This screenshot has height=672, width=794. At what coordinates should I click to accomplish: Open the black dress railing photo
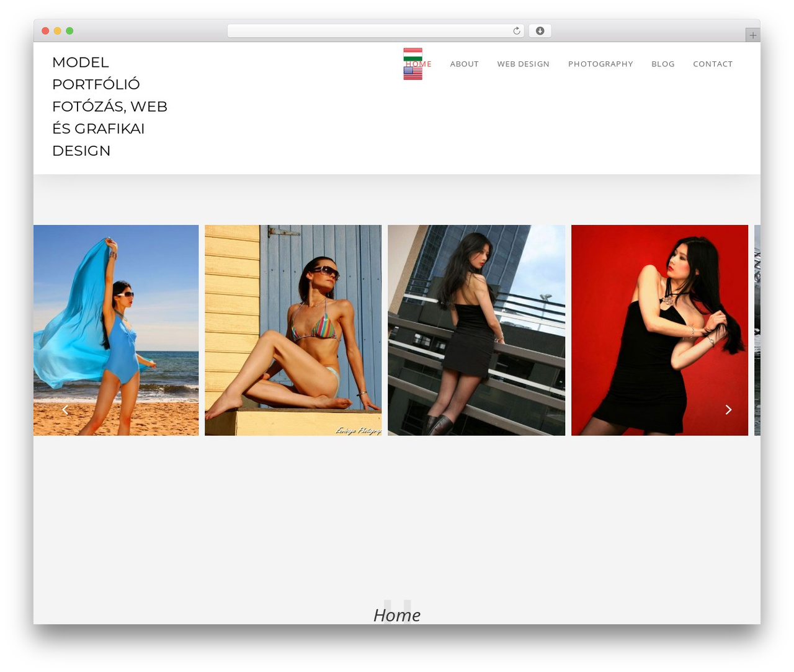476,330
